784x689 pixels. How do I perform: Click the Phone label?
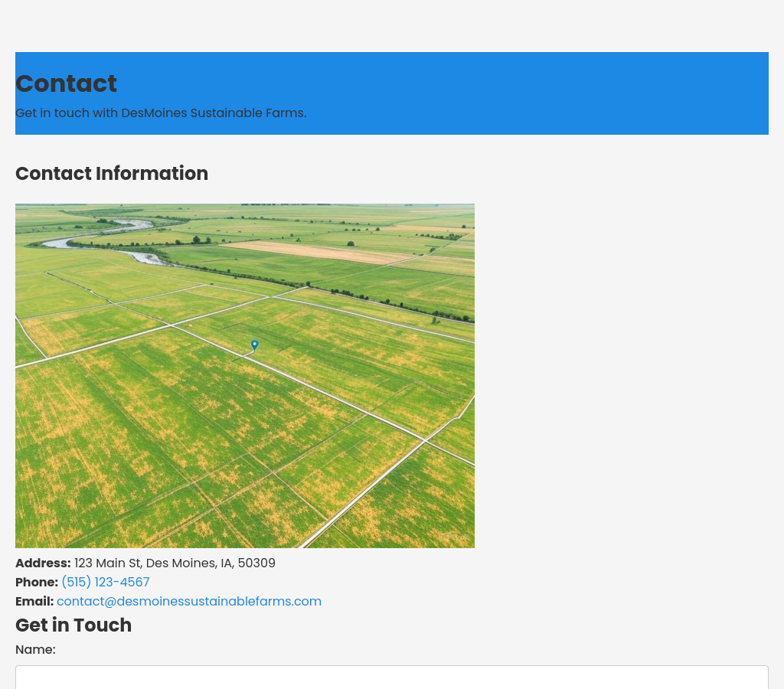coord(36,582)
